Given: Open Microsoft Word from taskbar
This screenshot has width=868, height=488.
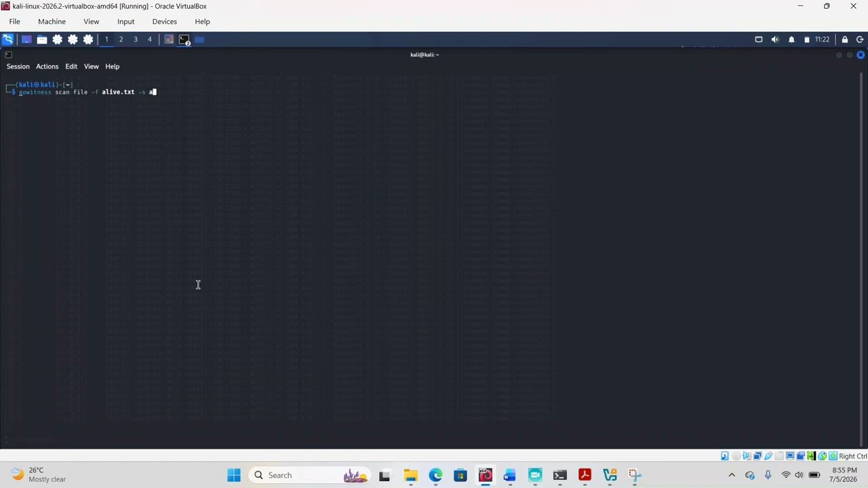Looking at the screenshot, I should pos(510,475).
